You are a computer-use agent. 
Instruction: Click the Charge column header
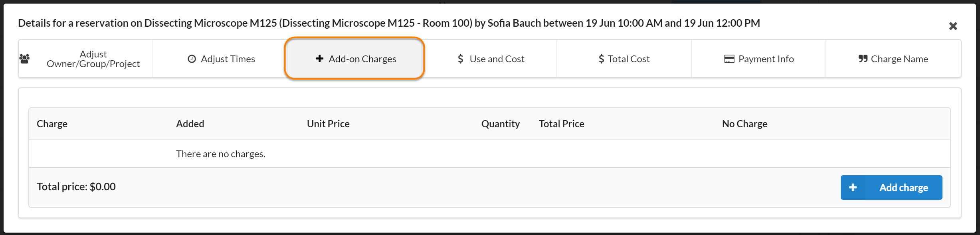pos(52,124)
